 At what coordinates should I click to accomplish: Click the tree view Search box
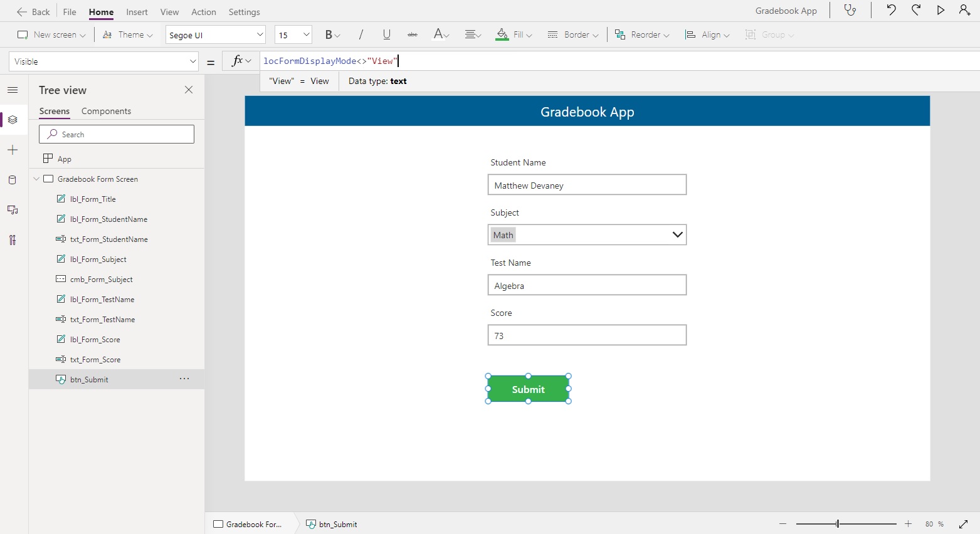point(116,133)
